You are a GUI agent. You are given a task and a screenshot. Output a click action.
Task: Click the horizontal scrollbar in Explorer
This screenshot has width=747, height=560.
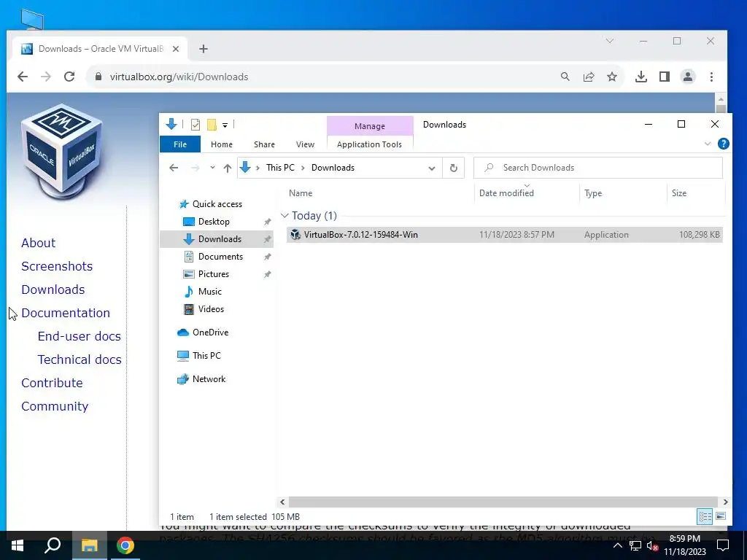[x=503, y=502]
